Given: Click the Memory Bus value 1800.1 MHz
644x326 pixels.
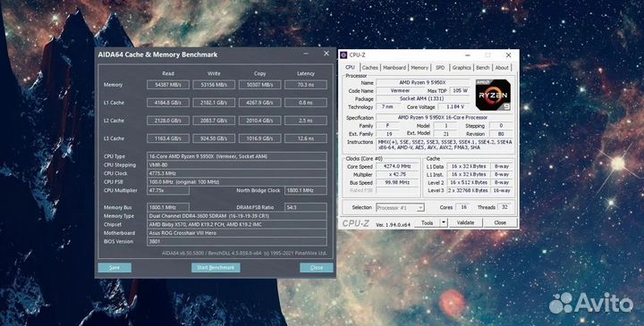Looking at the screenshot, I should coord(168,207).
